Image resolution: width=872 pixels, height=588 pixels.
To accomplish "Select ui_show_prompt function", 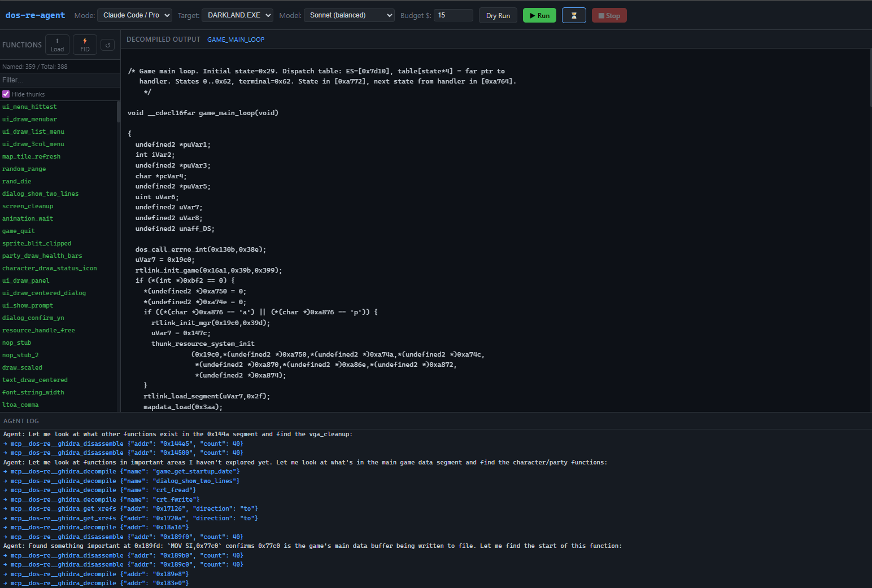I will click(28, 305).
